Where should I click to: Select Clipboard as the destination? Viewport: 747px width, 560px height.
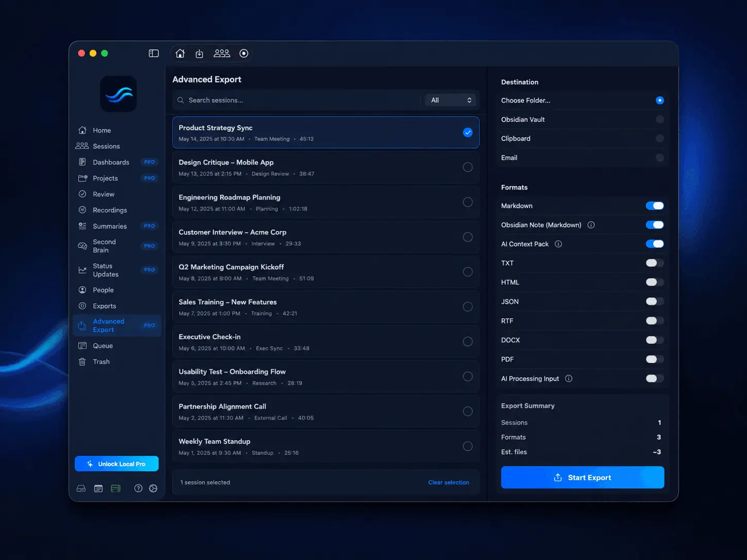click(660, 139)
